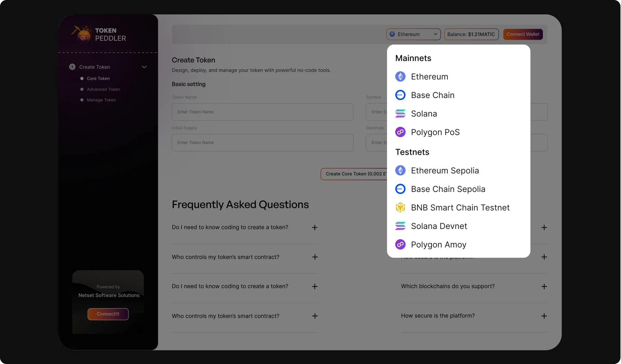Click the Base Chain mainnet icon
621x364 pixels.
(400, 95)
